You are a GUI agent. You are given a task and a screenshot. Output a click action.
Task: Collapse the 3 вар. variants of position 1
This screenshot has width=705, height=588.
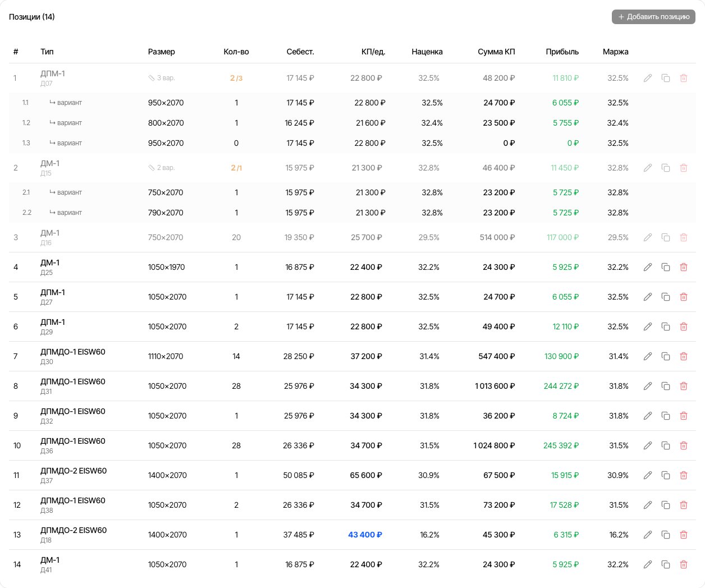pyautogui.click(x=162, y=78)
